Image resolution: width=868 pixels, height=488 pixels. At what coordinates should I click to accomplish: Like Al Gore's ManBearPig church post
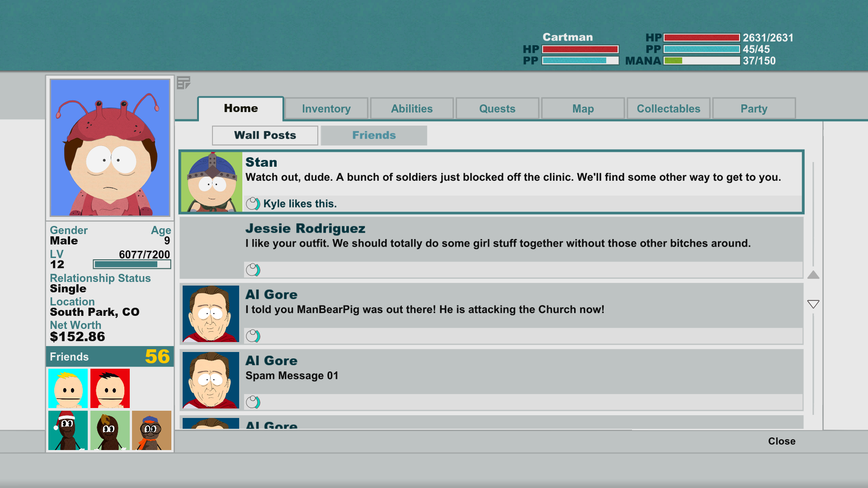click(x=253, y=336)
